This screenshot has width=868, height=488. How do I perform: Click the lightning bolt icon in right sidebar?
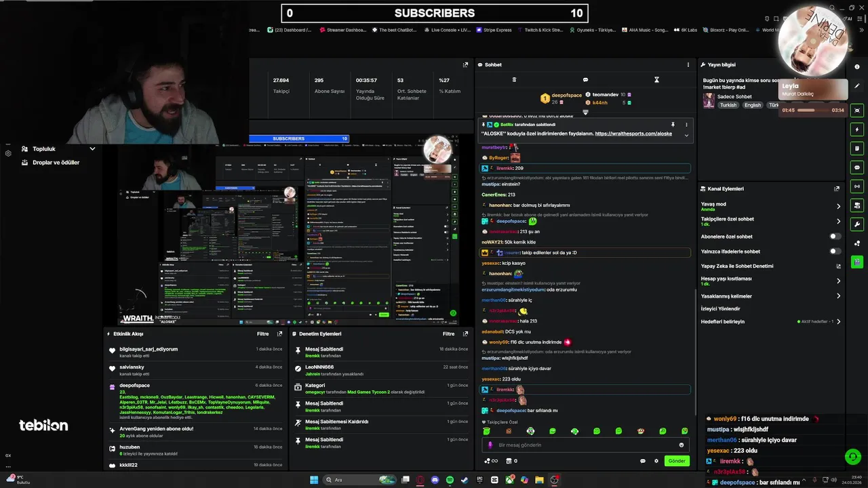[857, 129]
